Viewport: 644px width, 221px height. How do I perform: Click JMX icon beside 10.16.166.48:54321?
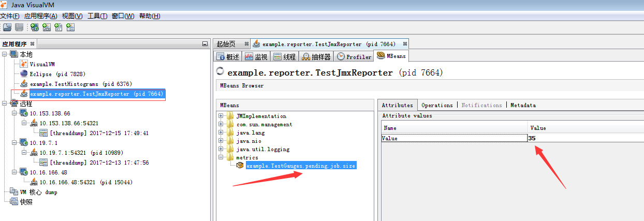coord(34,182)
